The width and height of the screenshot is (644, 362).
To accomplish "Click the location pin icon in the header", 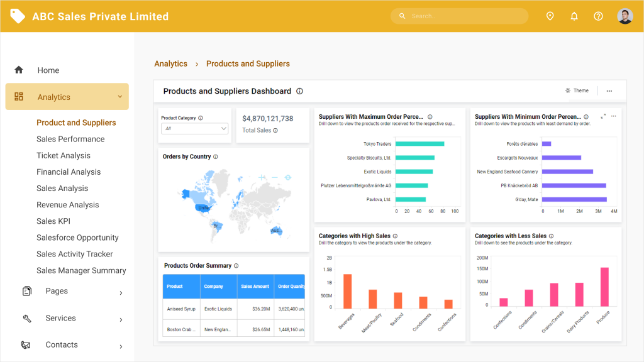I will pos(550,16).
